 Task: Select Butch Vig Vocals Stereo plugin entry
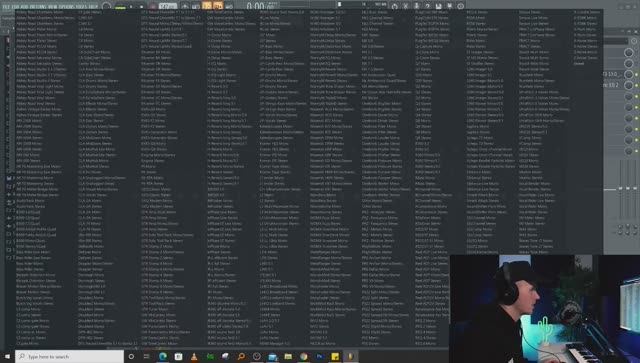(35, 303)
